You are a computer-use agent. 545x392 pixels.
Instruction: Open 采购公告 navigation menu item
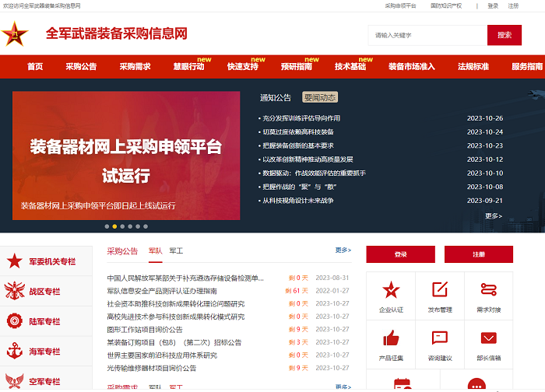point(81,66)
